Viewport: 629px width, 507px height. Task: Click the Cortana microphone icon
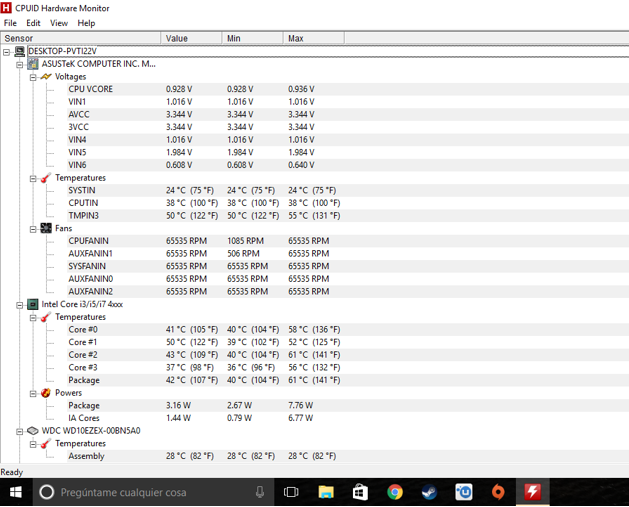260,492
